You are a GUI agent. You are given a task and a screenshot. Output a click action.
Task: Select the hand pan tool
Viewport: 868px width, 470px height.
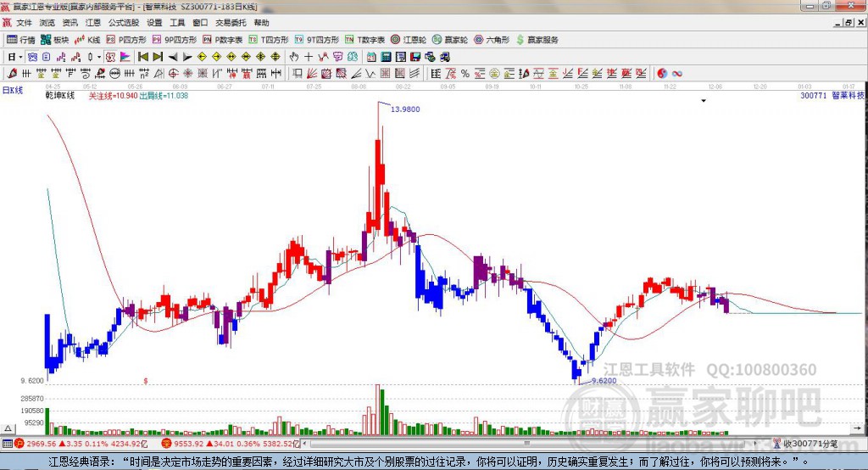point(294,57)
